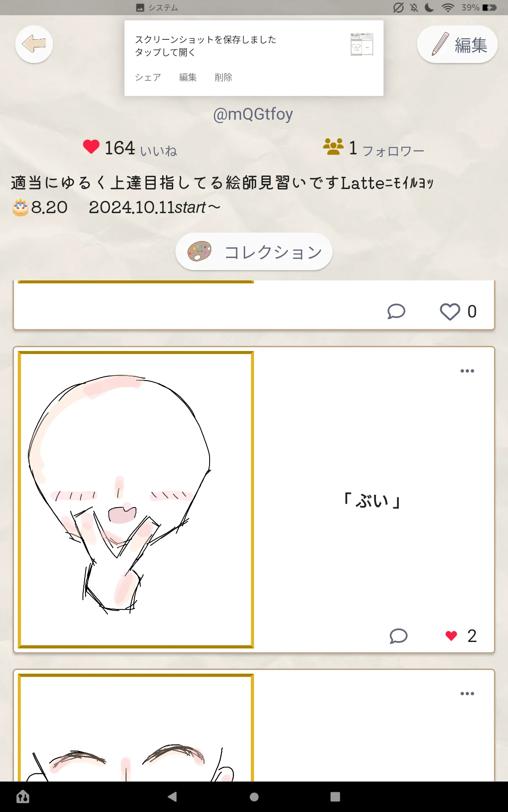Tap シェア in the screenshot notification

(148, 77)
